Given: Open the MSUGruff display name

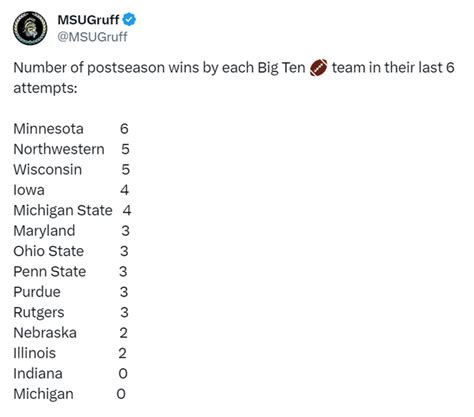Looking at the screenshot, I should pos(88,20).
